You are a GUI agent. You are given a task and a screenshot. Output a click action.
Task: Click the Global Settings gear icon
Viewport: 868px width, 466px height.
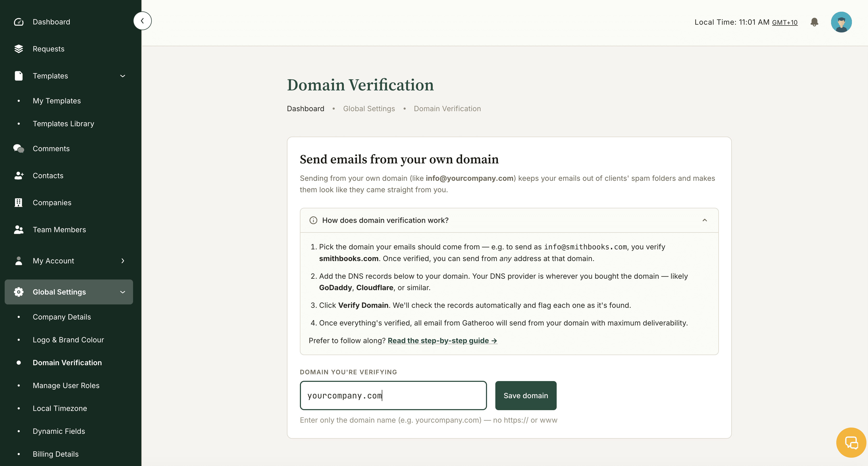[19, 292]
